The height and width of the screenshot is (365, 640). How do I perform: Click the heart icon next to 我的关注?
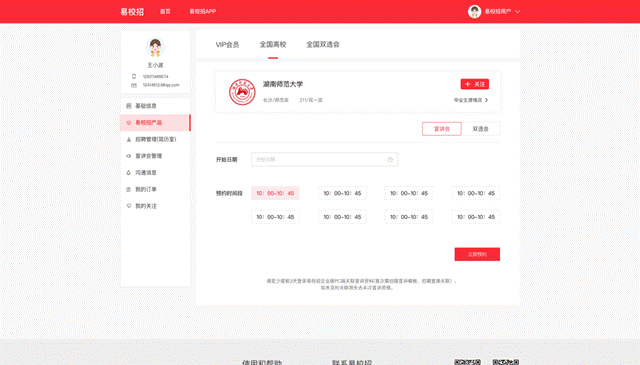[x=129, y=206]
